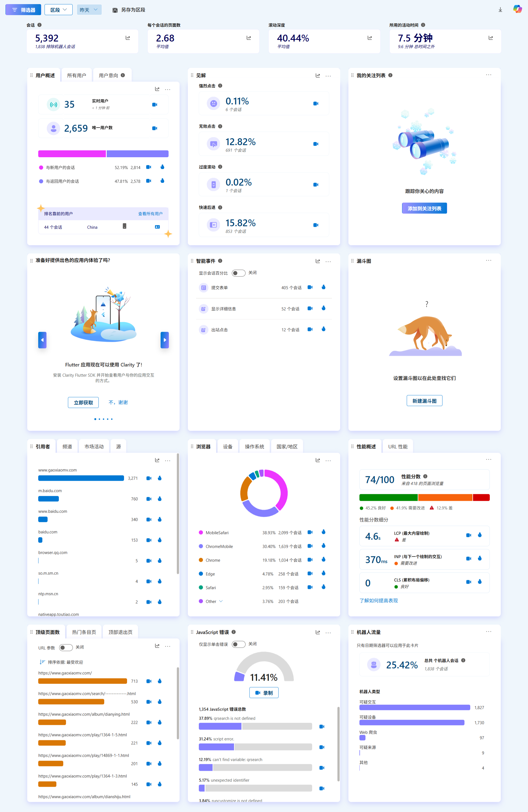528x812 pixels.
Task: Click the download icon in top bar
Action: 500,10
